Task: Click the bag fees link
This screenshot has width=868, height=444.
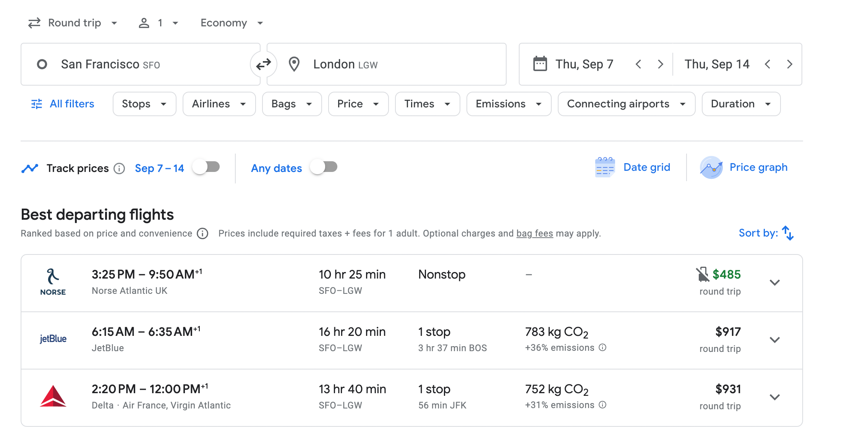Action: pos(534,233)
